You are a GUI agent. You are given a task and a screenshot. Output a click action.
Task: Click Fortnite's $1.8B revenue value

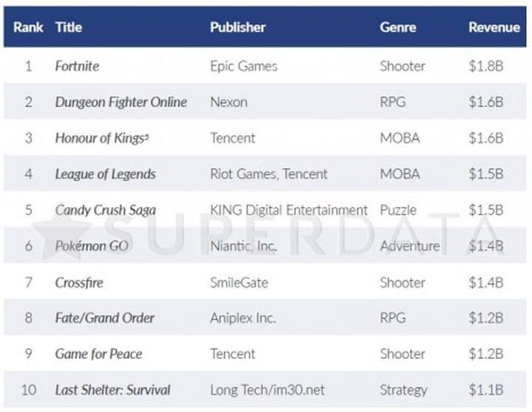pos(485,66)
